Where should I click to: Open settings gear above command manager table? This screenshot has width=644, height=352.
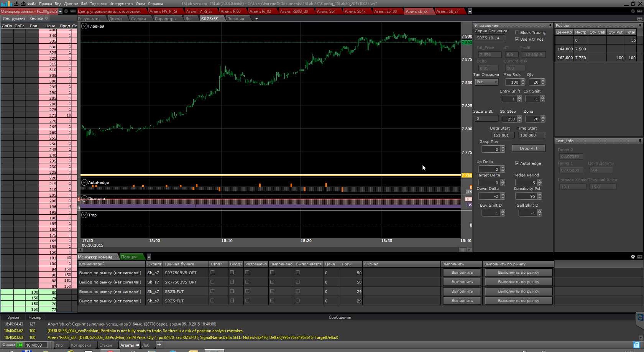point(632,257)
